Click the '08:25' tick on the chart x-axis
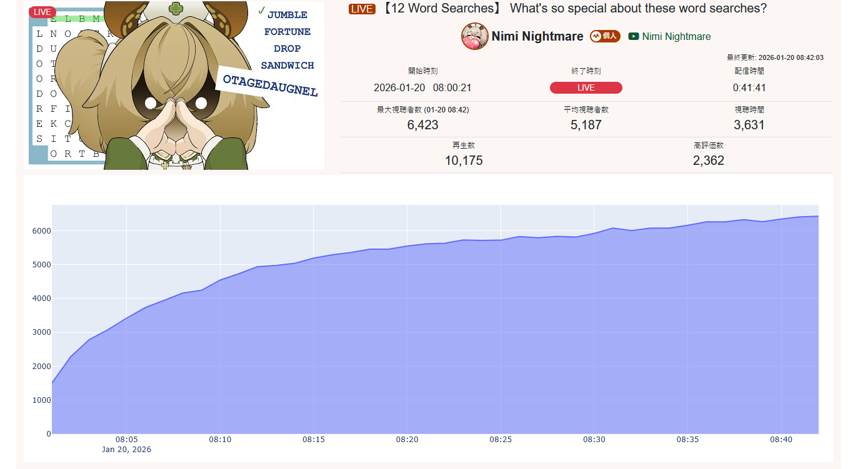868x469 pixels. click(x=501, y=440)
